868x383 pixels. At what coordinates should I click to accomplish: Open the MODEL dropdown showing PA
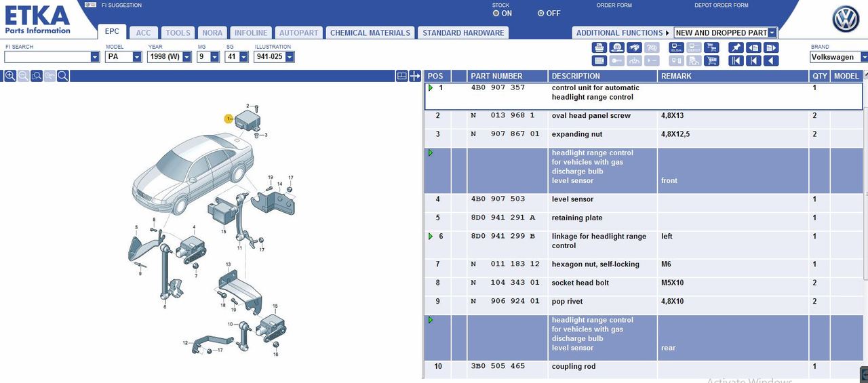pyautogui.click(x=137, y=57)
